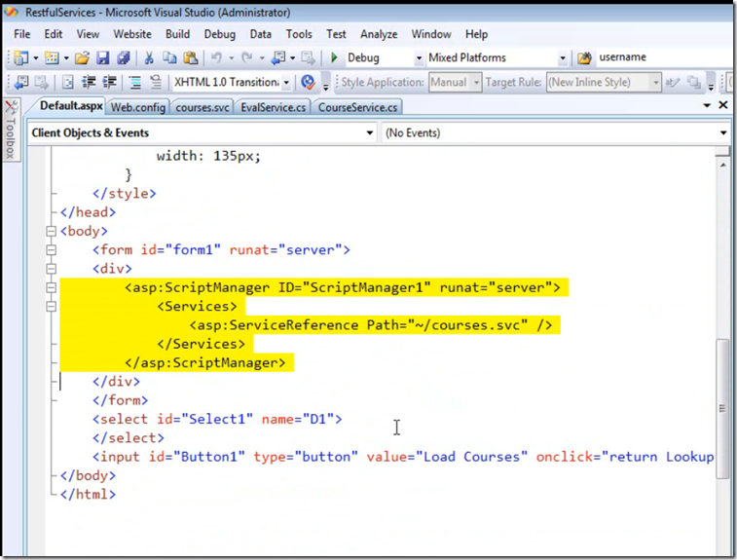Save the current file with floppy icon

(x=102, y=57)
